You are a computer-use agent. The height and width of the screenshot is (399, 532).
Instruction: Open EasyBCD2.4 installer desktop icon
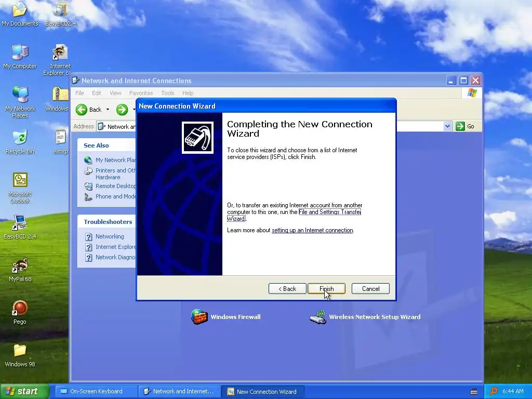60,14
